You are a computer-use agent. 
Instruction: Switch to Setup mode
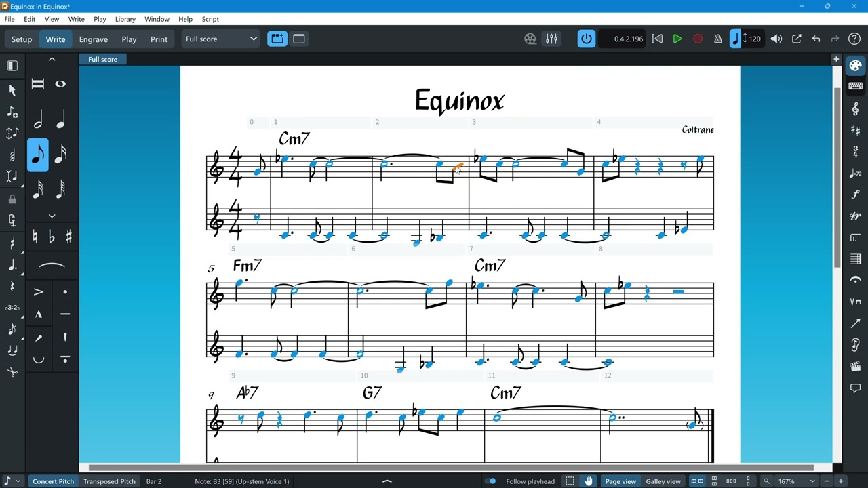(22, 39)
